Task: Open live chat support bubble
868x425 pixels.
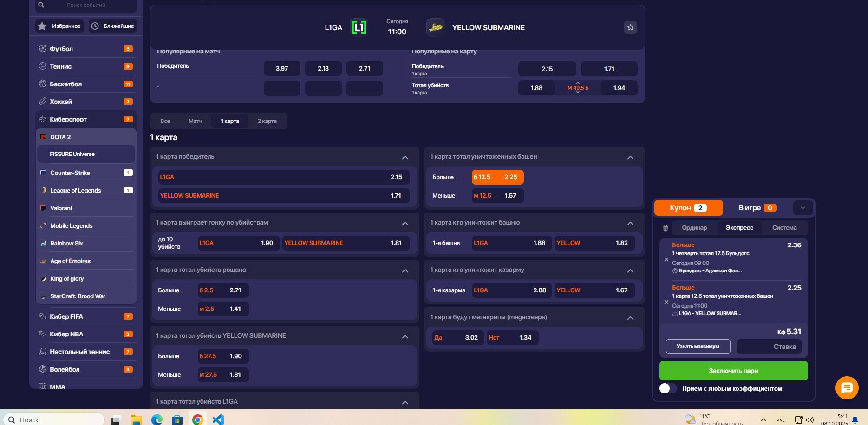Action: click(x=847, y=388)
